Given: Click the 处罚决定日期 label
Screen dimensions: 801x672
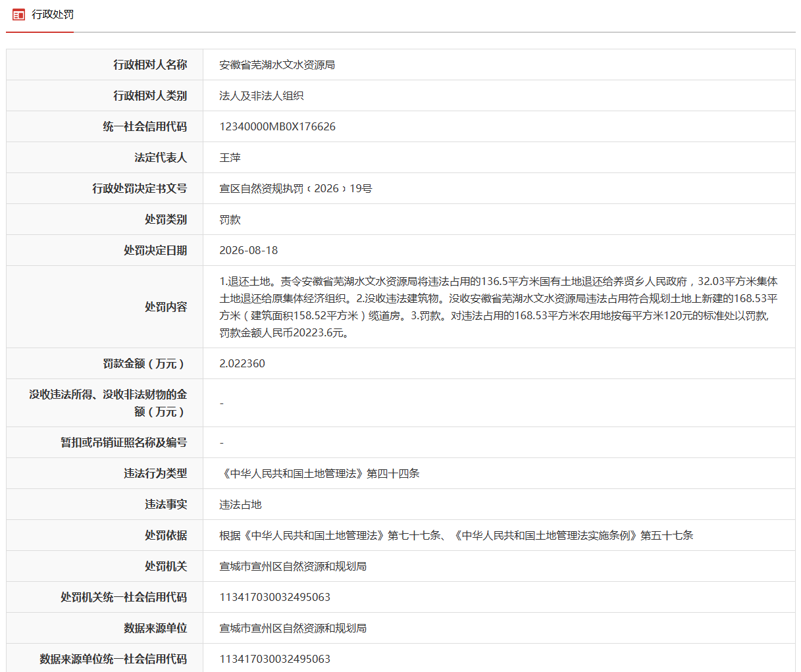Looking at the screenshot, I should (x=155, y=250).
